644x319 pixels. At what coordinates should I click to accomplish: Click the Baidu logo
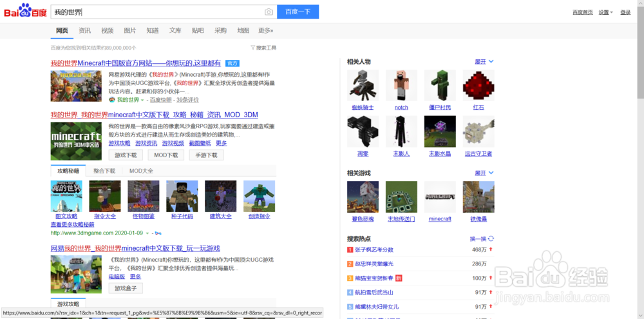tap(26, 11)
